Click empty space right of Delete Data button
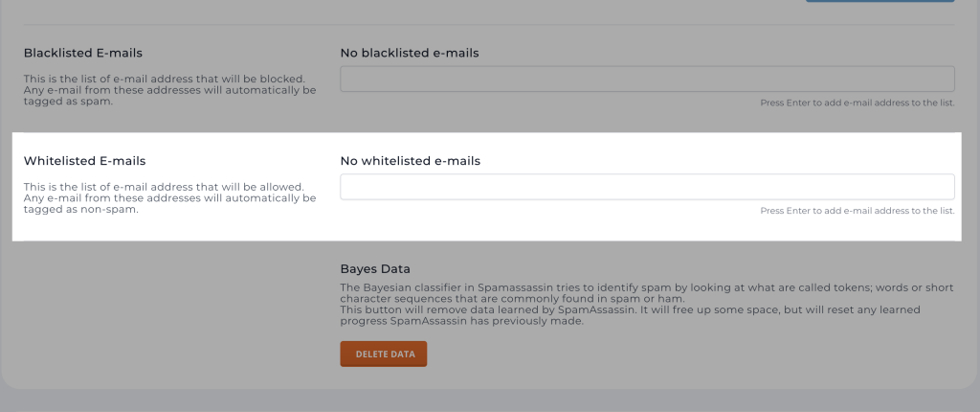 click(x=622, y=355)
